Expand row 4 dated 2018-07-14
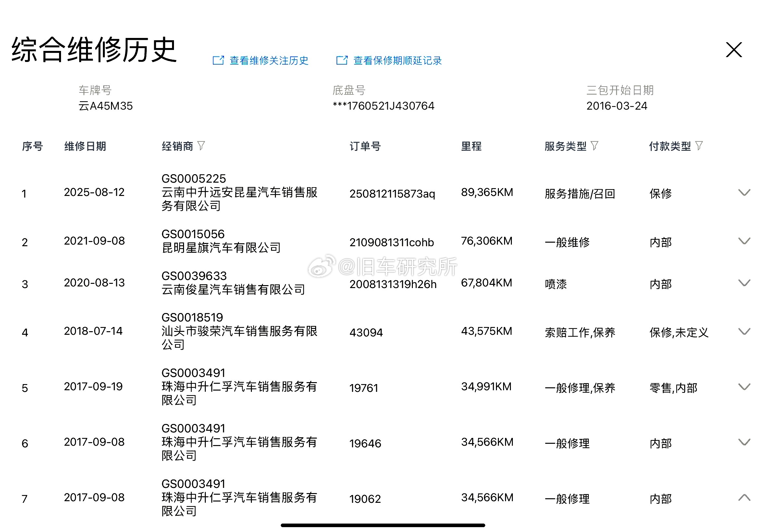Screen dimensions: 766x532 [744, 332]
